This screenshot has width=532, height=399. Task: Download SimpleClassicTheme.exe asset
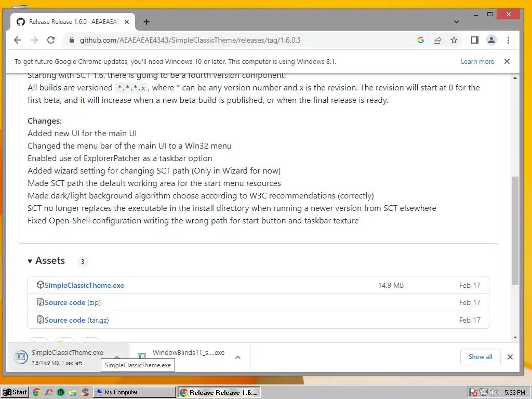[x=84, y=285]
